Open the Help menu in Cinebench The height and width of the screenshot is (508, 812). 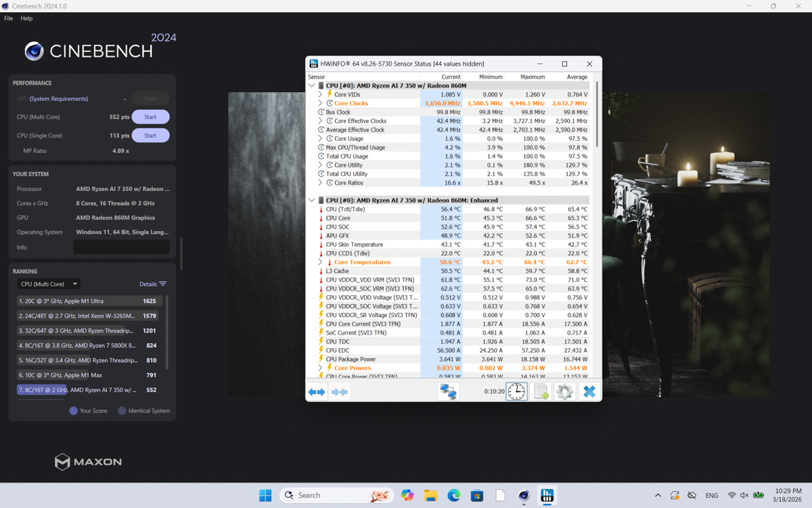point(26,18)
